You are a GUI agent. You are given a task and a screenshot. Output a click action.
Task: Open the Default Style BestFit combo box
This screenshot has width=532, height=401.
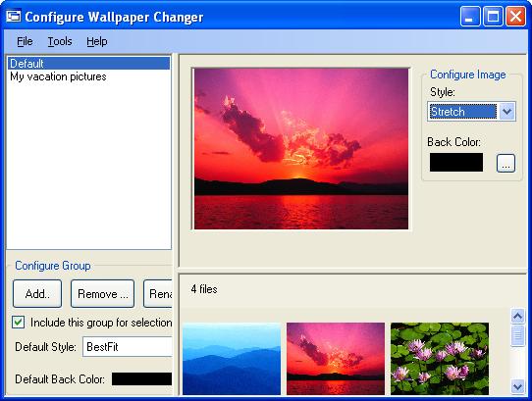click(x=128, y=346)
